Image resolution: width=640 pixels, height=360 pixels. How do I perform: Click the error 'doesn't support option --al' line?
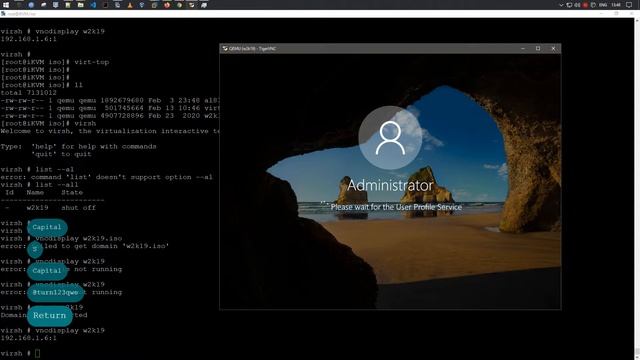tap(107, 177)
